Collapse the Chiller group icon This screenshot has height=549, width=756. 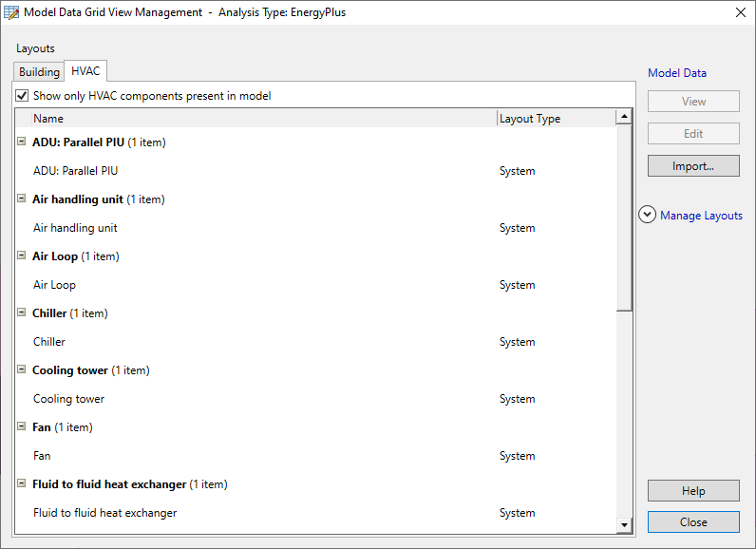click(x=22, y=313)
